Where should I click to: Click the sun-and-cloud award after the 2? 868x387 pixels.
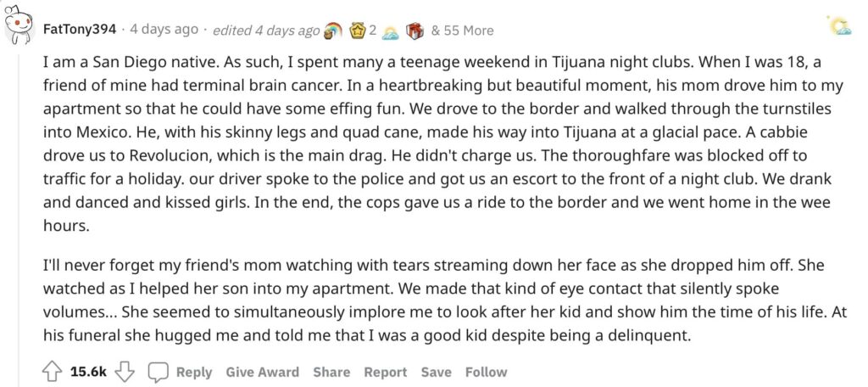click(390, 33)
